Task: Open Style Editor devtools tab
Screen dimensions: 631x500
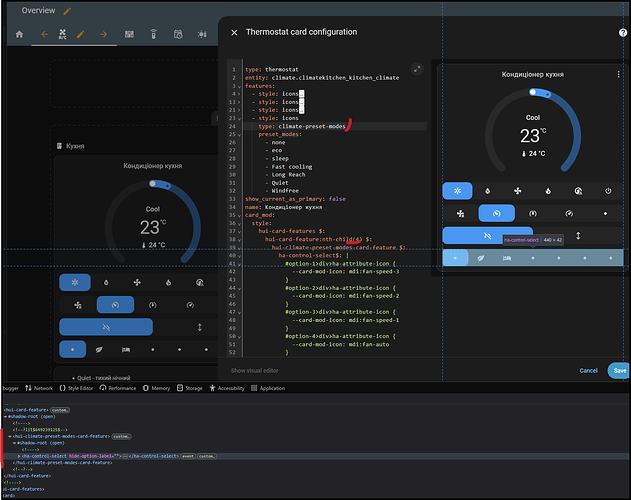Action: click(78, 387)
